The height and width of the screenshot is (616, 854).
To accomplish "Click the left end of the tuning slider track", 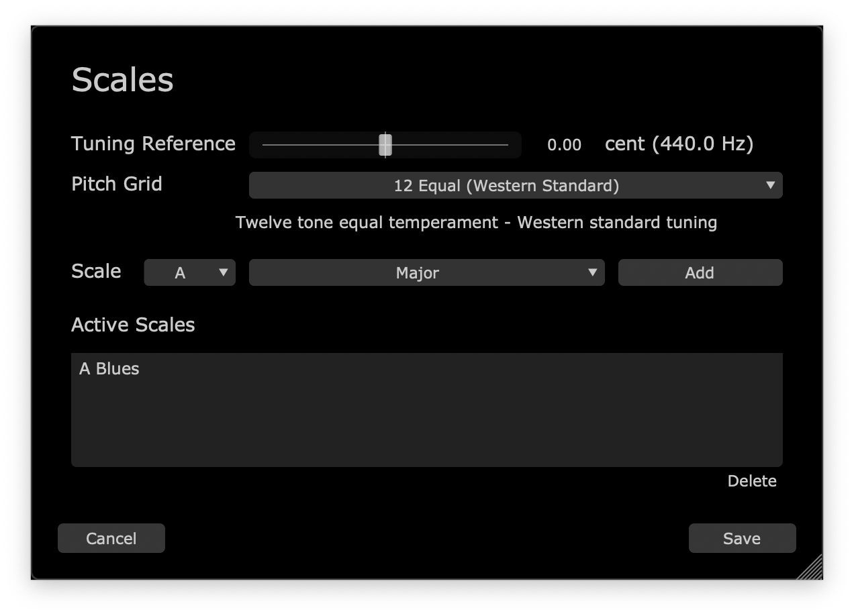I will (265, 144).
